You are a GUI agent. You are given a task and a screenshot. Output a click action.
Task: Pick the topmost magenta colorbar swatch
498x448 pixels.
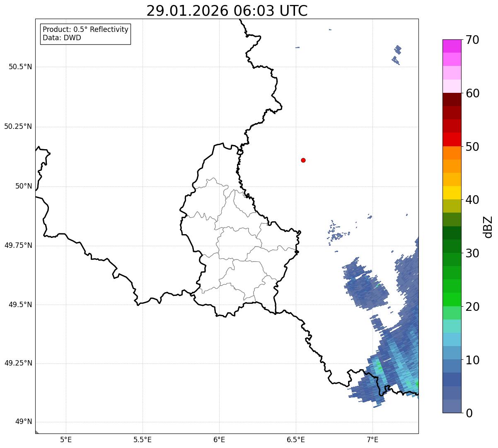[452, 46]
